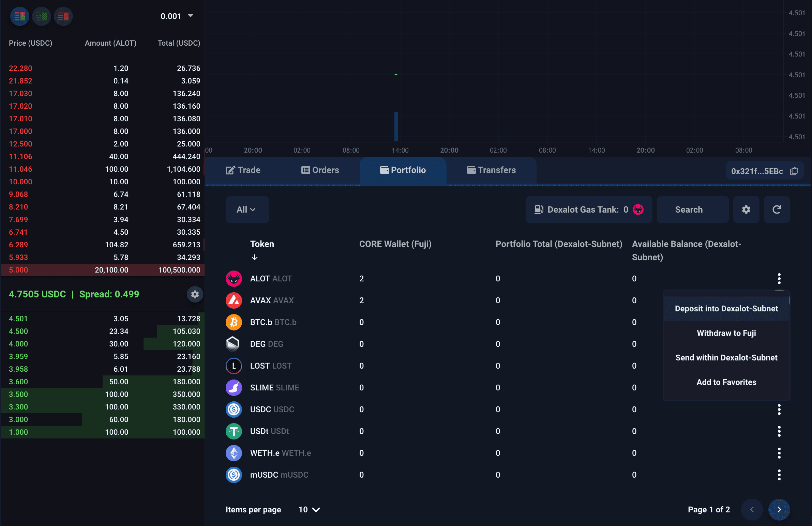Open items per page dropdown
Screen dimensions: 812x526
click(309, 509)
